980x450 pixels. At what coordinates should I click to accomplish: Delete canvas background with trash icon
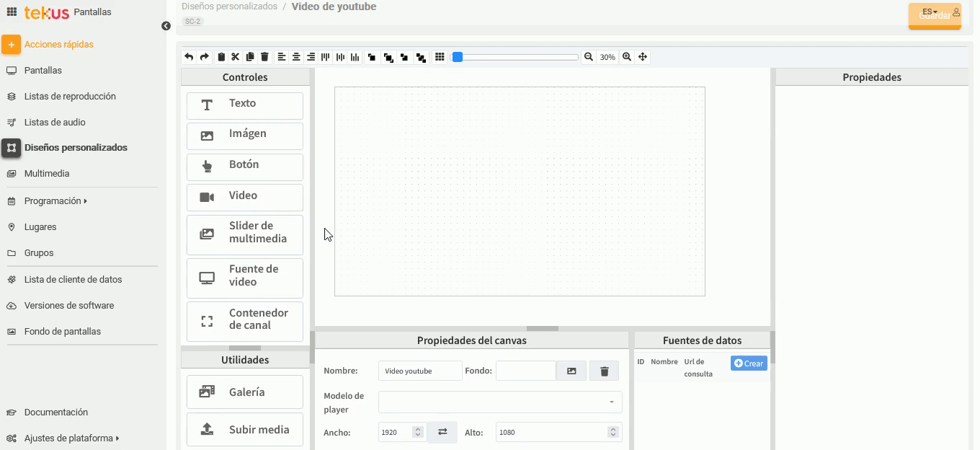point(604,371)
